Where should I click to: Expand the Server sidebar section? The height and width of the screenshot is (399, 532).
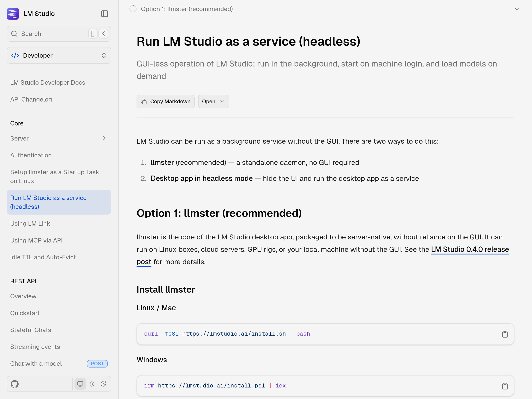[59, 138]
